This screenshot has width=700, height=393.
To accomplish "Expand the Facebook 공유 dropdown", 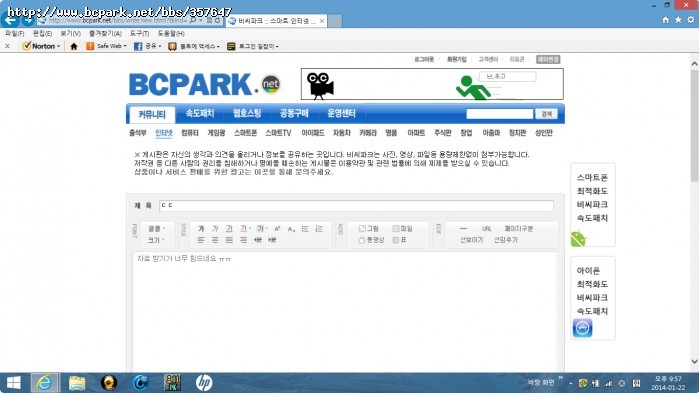I will tap(160, 46).
